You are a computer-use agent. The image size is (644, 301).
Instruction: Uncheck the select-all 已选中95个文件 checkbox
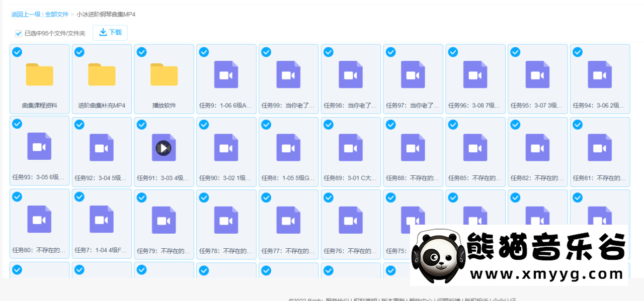(19, 34)
